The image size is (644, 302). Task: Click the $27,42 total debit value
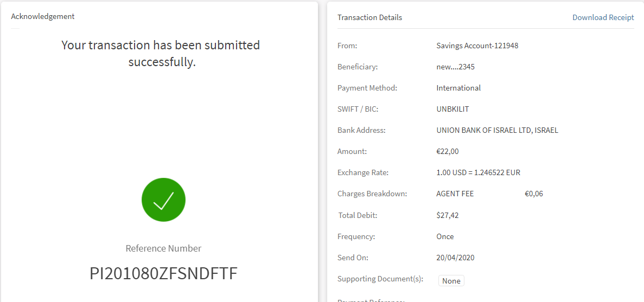(x=447, y=215)
